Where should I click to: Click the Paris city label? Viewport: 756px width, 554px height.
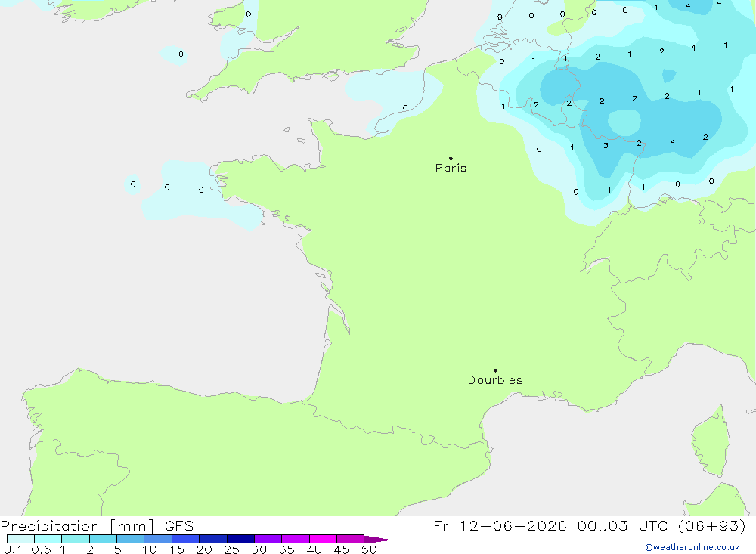click(451, 168)
